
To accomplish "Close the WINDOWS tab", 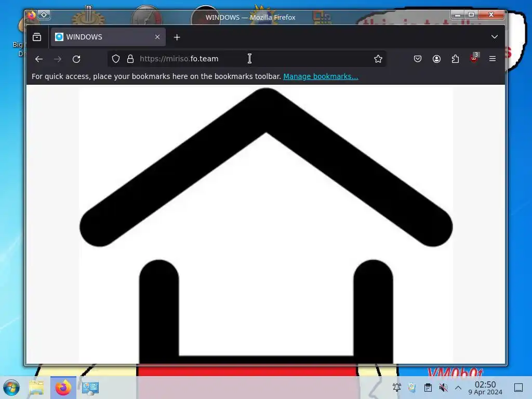I will coord(157,37).
